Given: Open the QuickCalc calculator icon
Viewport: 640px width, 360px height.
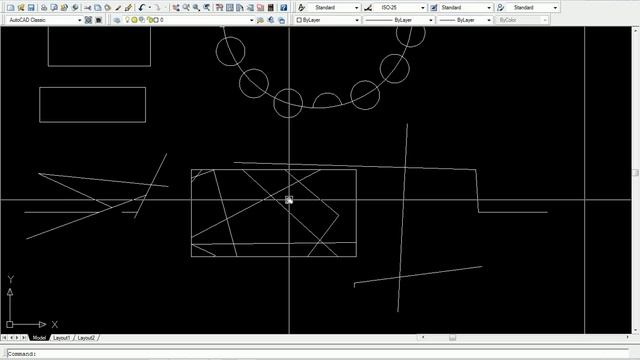Looking at the screenshot, I should click(x=271, y=8).
